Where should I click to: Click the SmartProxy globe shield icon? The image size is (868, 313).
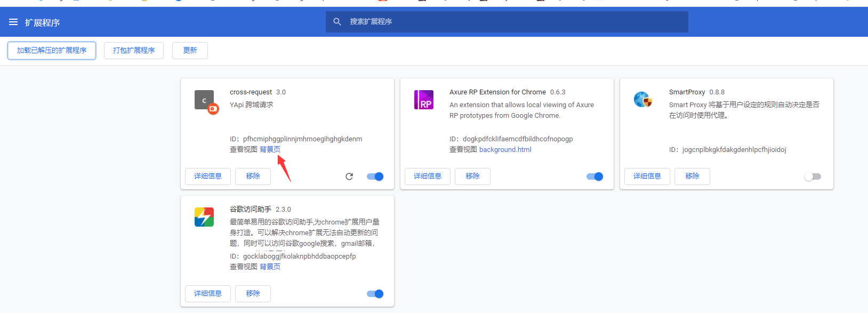[x=643, y=99]
